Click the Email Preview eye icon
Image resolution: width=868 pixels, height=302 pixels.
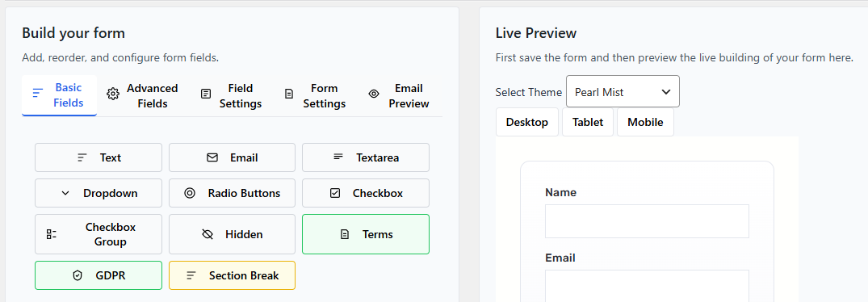374,94
